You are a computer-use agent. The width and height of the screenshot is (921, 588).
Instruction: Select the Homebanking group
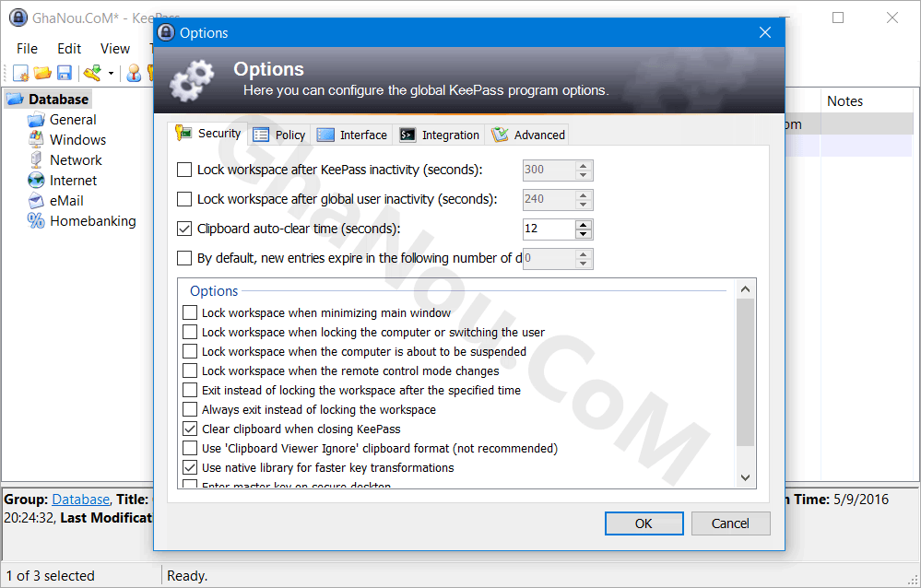82,221
